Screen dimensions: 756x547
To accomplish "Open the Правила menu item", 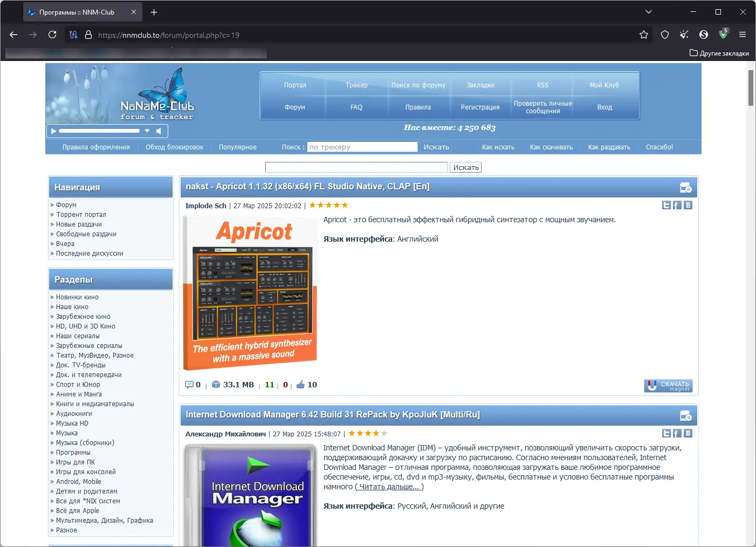I will (418, 107).
